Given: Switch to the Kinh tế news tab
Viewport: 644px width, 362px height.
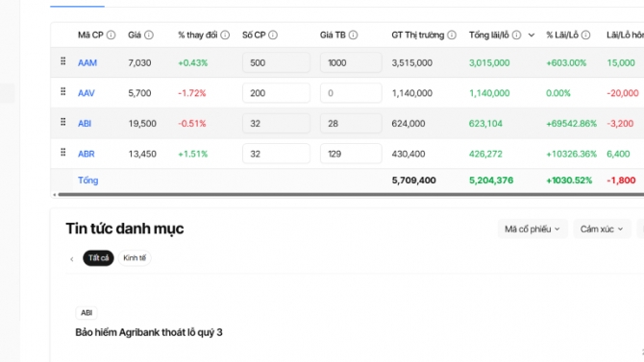Looking at the screenshot, I should (135, 258).
